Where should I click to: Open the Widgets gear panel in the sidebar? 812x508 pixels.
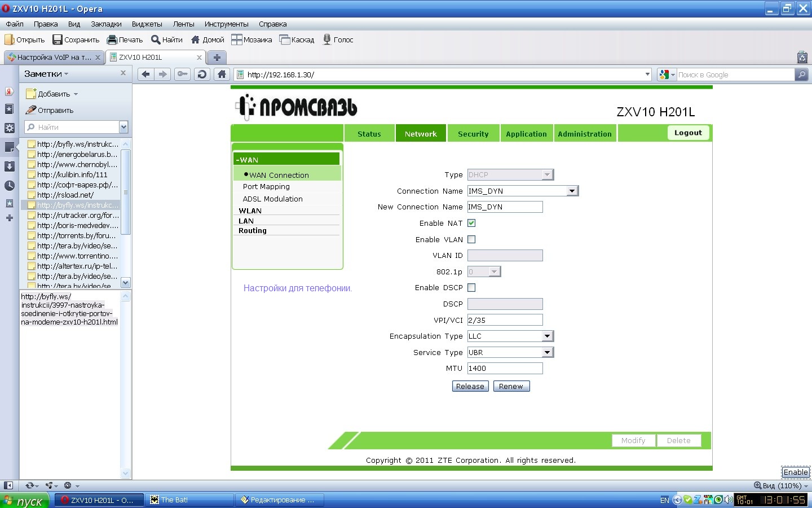point(9,128)
